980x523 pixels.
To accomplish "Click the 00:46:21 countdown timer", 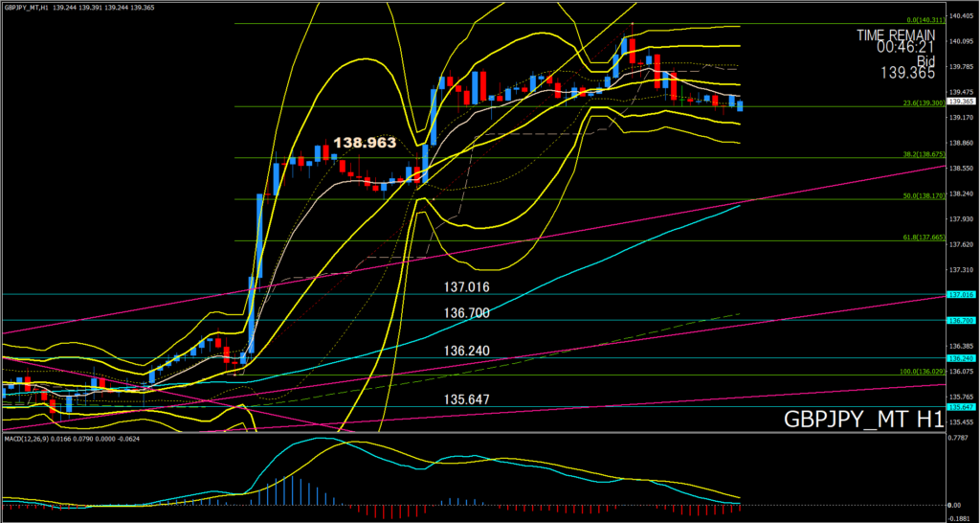I will (905, 48).
